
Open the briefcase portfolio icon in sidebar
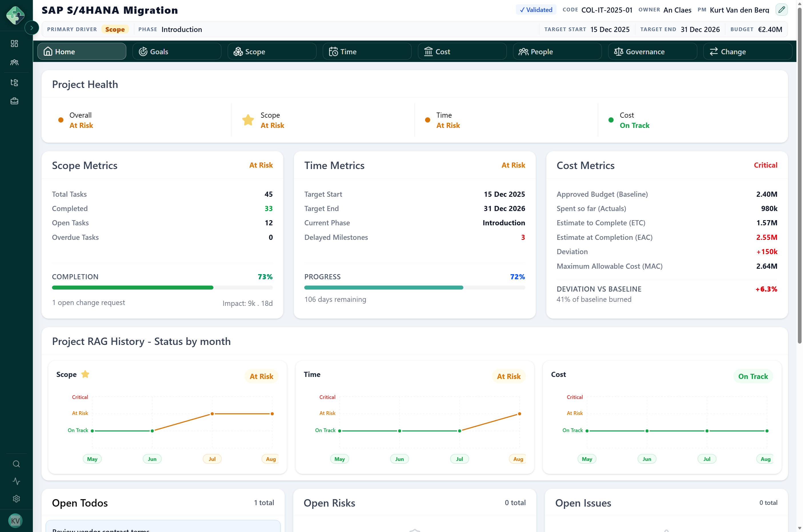click(x=14, y=101)
